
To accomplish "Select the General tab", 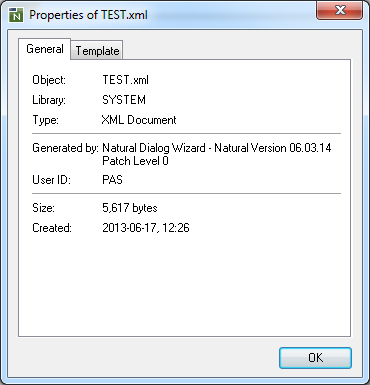I will 45,49.
